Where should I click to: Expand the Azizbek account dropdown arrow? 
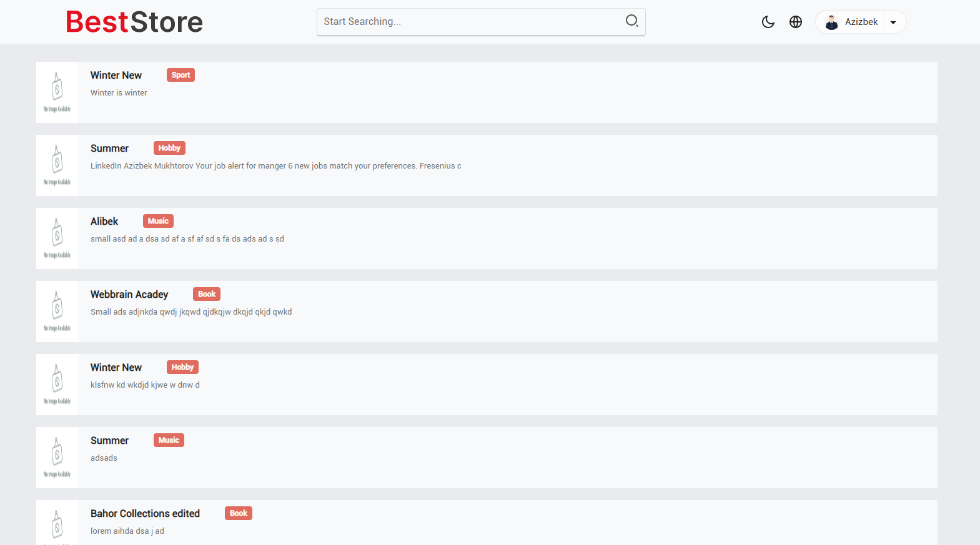point(893,22)
